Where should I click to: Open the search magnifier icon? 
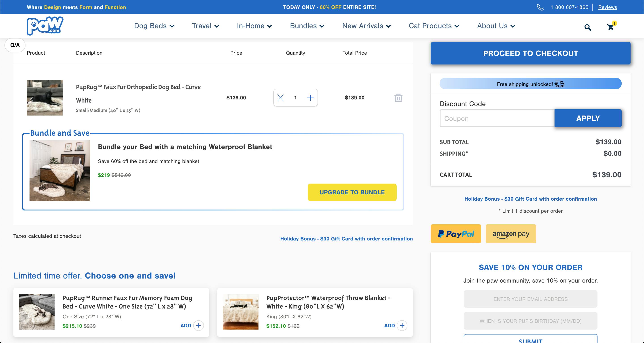588,27
